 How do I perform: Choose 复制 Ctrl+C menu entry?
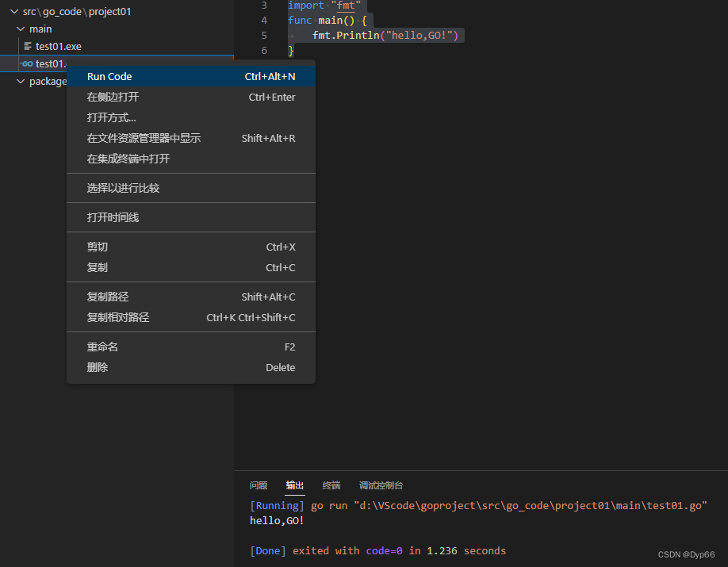point(191,267)
